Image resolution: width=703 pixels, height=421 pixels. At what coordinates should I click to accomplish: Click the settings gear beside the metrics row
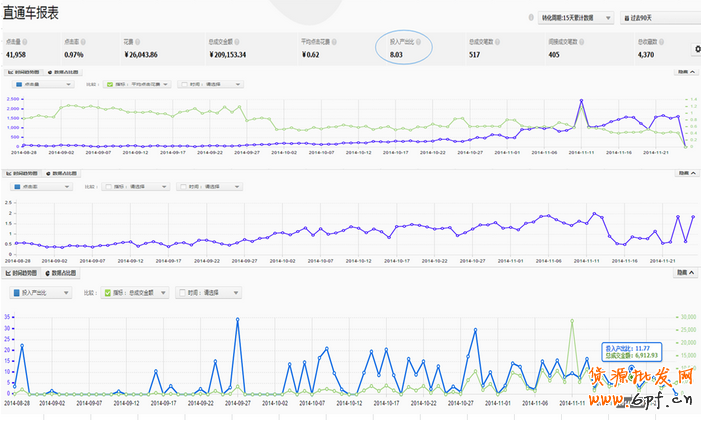[696, 49]
